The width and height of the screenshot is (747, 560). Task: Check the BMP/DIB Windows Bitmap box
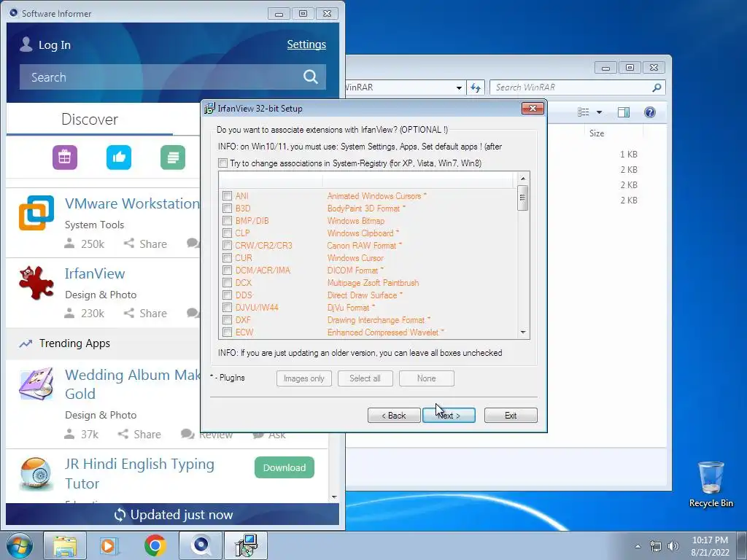(228, 220)
